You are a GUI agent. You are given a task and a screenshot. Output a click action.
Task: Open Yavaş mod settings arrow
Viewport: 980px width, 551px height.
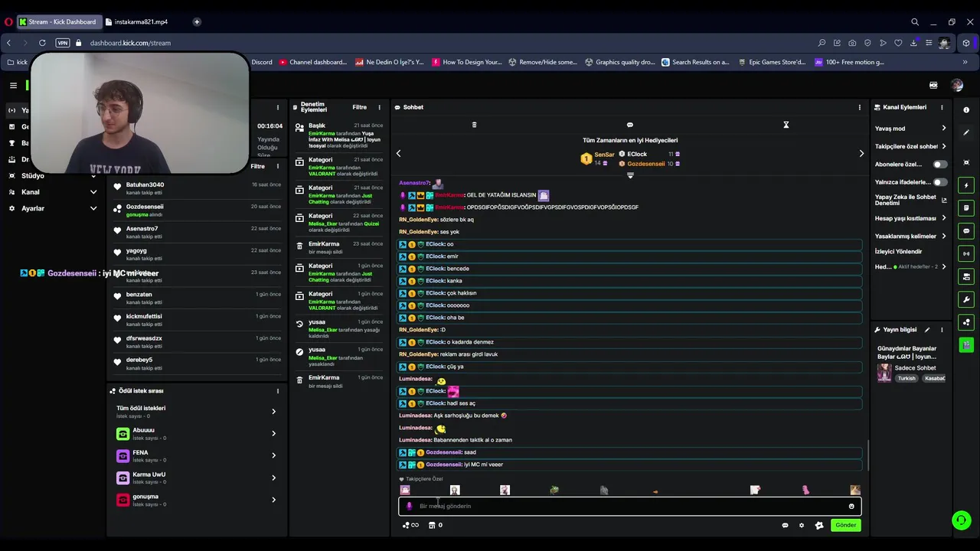click(x=943, y=129)
